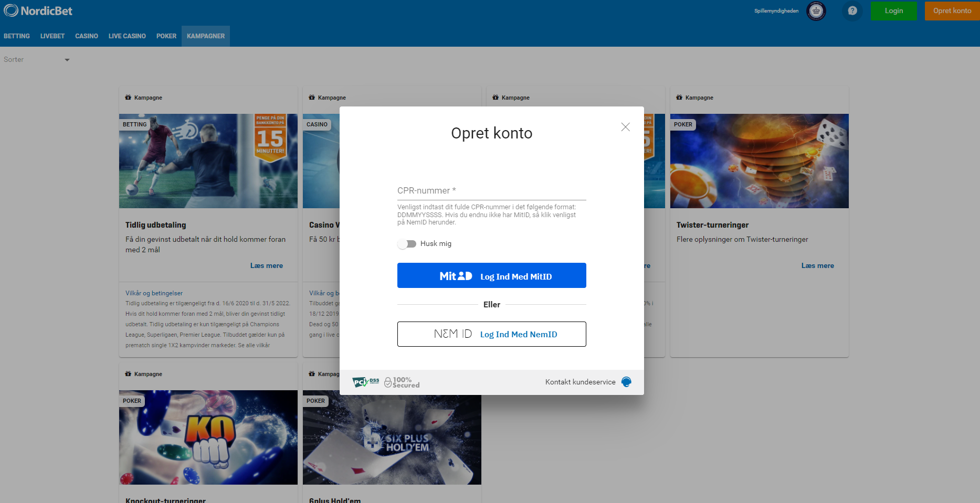The image size is (980, 503).
Task: Click the Spillemyndigheden crown badge
Action: 816,10
